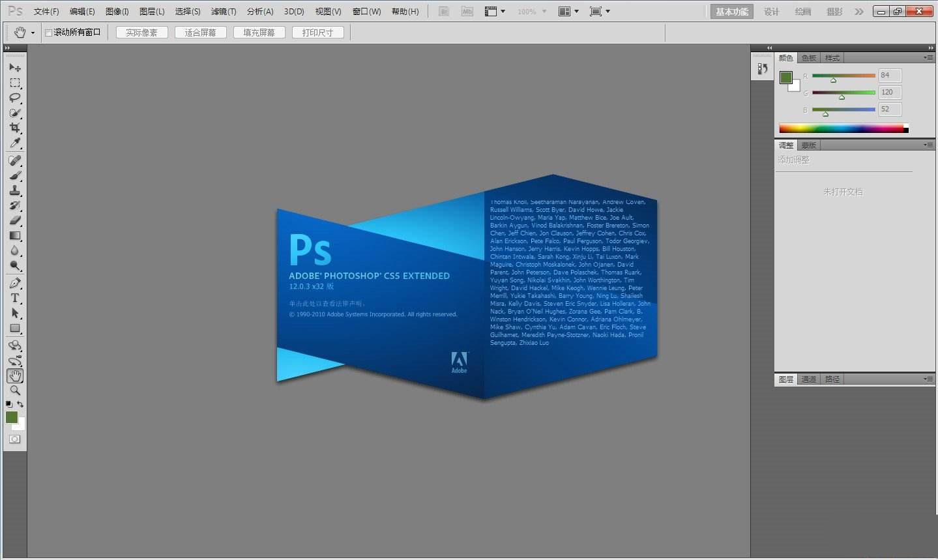Image resolution: width=938 pixels, height=560 pixels.
Task: Select the Blur tool
Action: pos(15,250)
